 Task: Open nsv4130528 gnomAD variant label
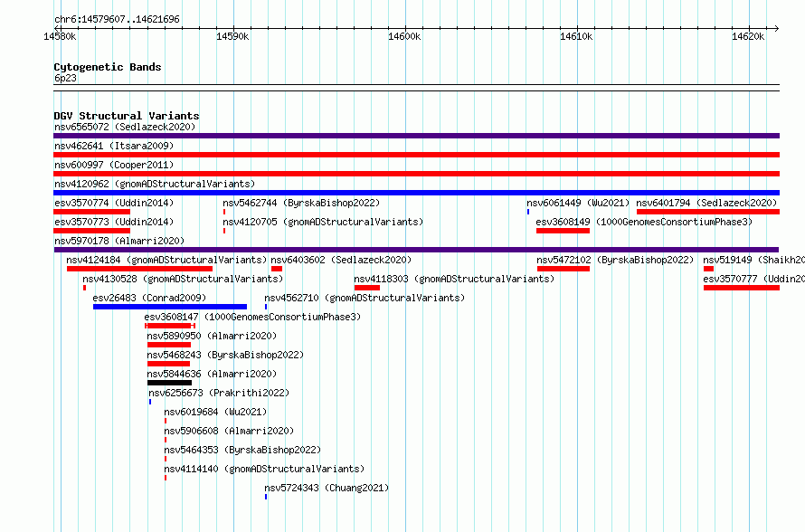(183, 279)
